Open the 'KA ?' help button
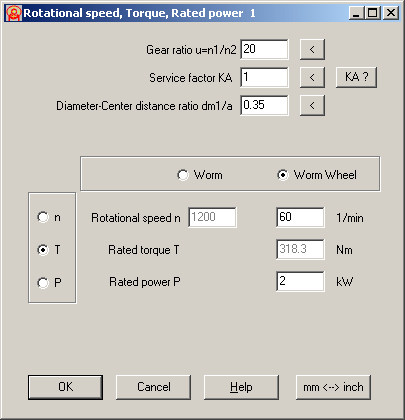Image resolution: width=405 pixels, height=420 pixels. (356, 77)
